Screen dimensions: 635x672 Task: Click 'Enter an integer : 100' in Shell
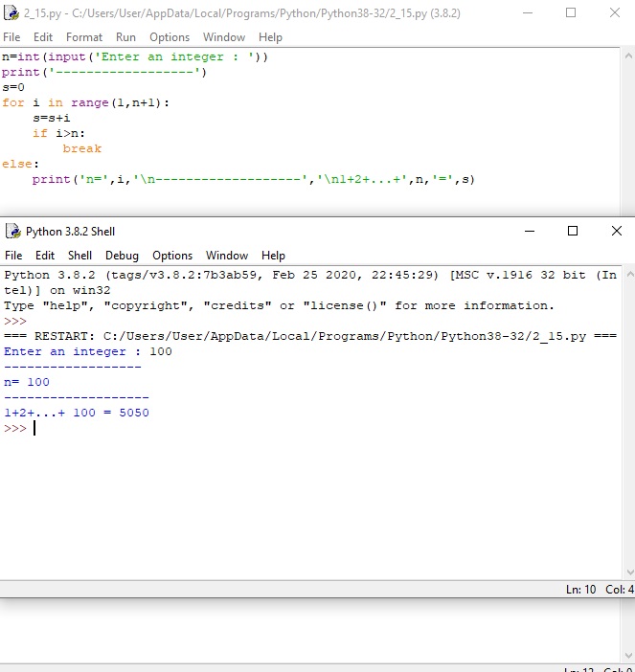[88, 352]
